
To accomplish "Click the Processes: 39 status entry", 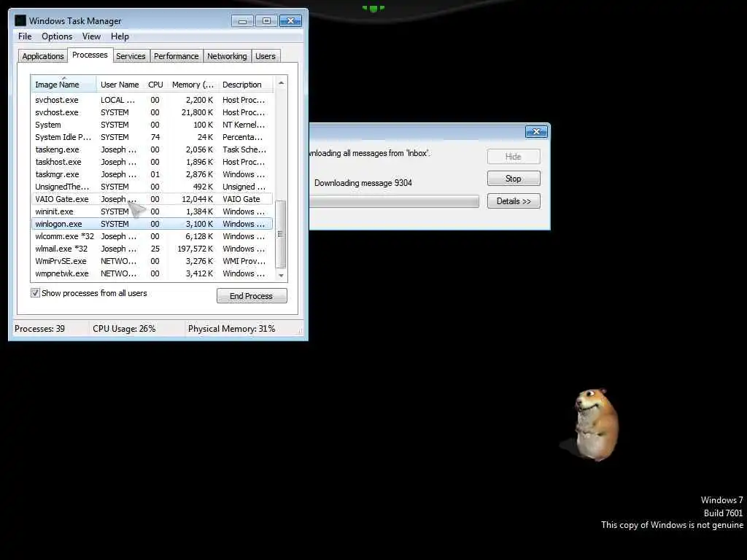I will pos(39,329).
